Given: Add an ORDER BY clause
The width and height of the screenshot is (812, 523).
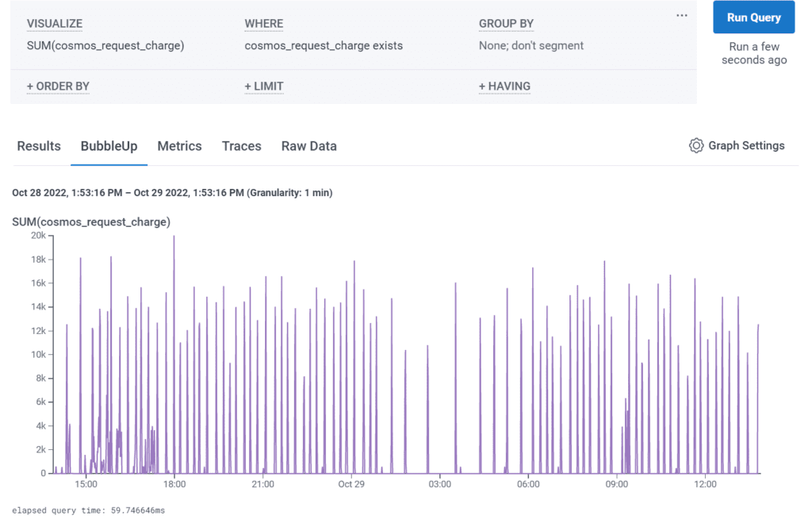Looking at the screenshot, I should pyautogui.click(x=58, y=87).
